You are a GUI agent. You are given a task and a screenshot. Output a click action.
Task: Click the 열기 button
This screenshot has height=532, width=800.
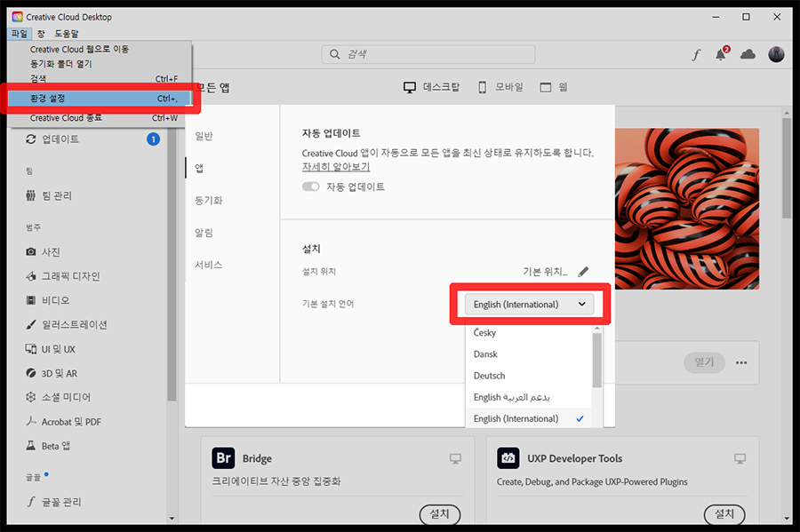[x=704, y=362]
